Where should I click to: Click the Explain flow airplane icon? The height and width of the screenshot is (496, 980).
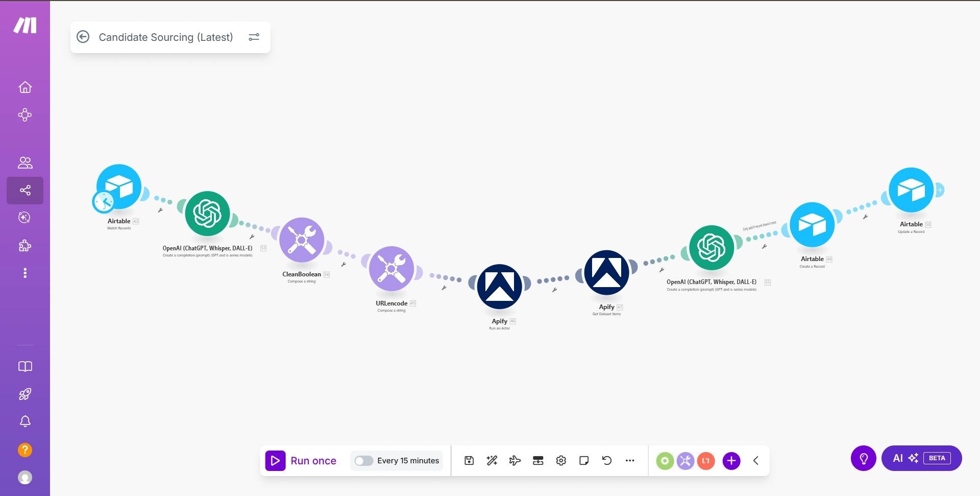coord(515,461)
